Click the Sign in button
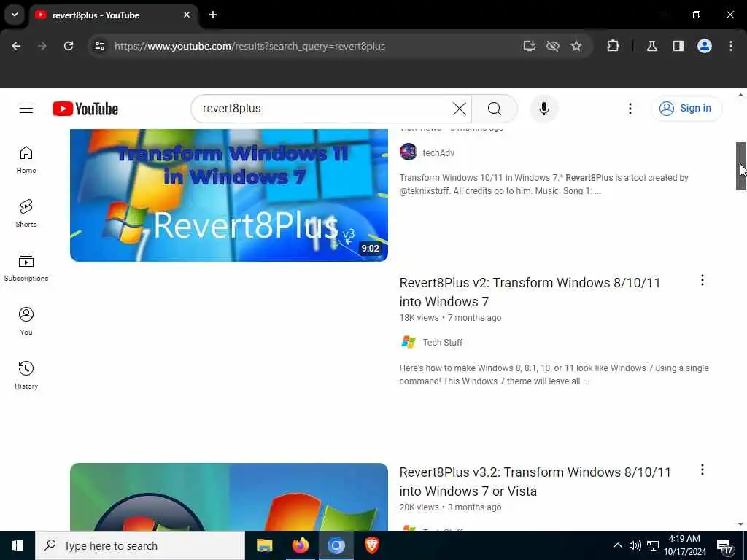747x560 pixels. click(x=686, y=109)
